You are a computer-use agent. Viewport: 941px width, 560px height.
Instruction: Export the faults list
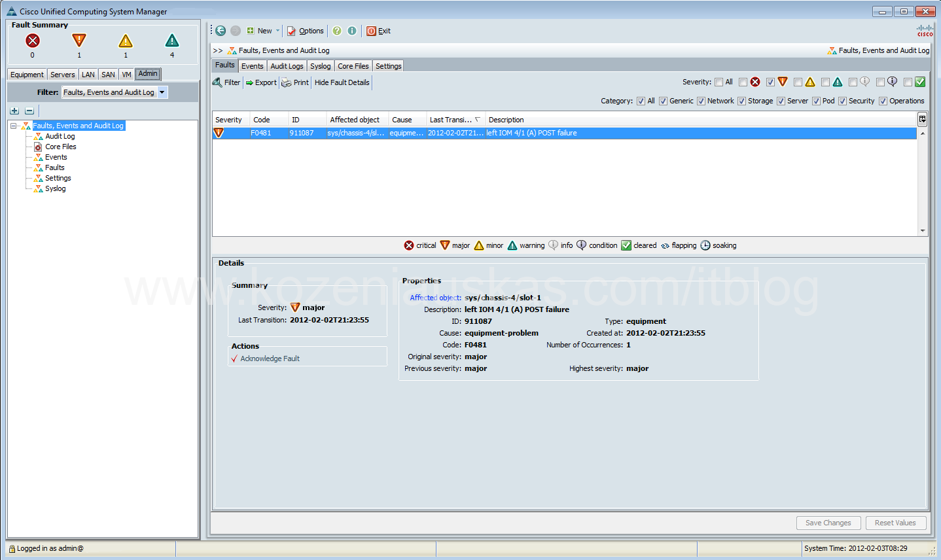(261, 82)
